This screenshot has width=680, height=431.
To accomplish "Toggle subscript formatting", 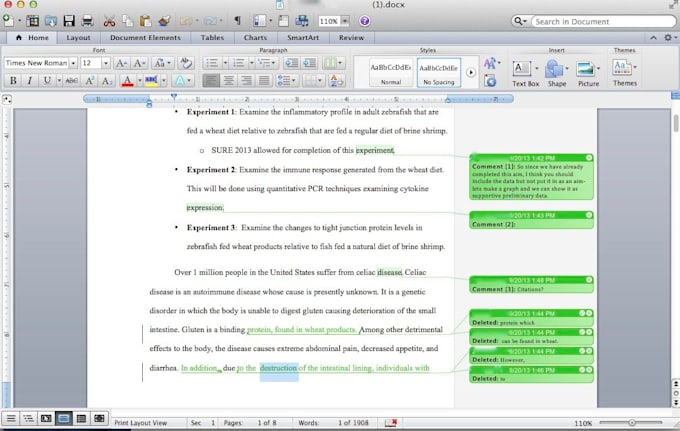I will [x=107, y=81].
